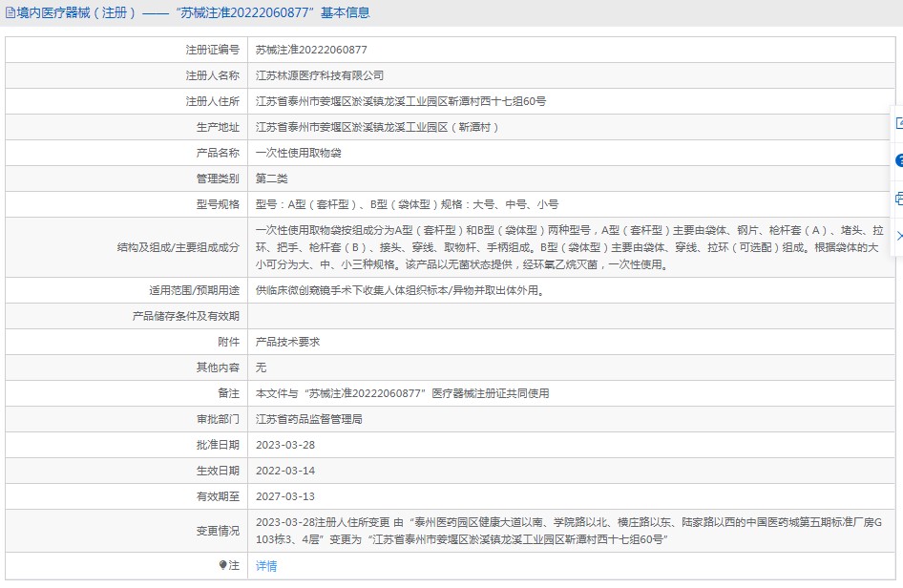Viewport: 903px width, 588px height.
Task: Click the empty 产品储存条件及有效期 value cell
Action: [x=571, y=316]
